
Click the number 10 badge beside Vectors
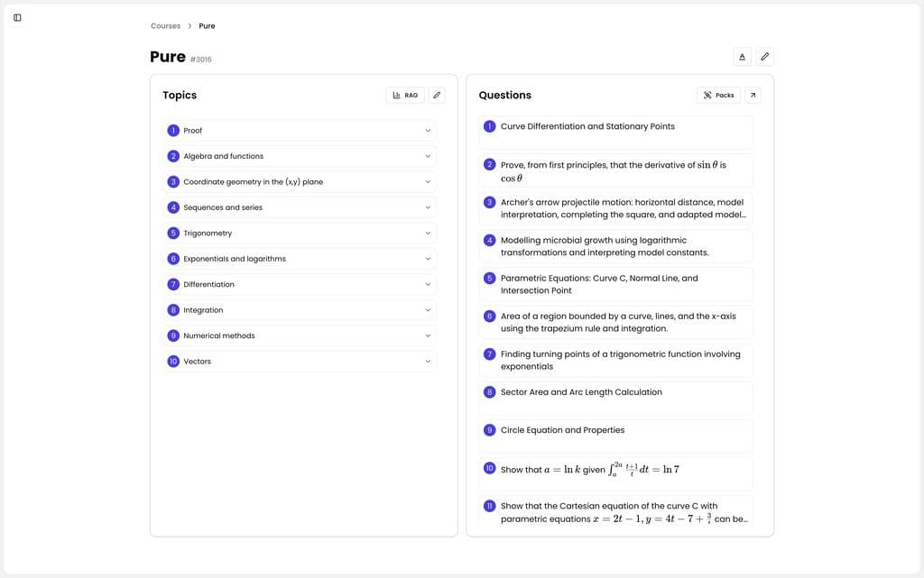tap(173, 362)
